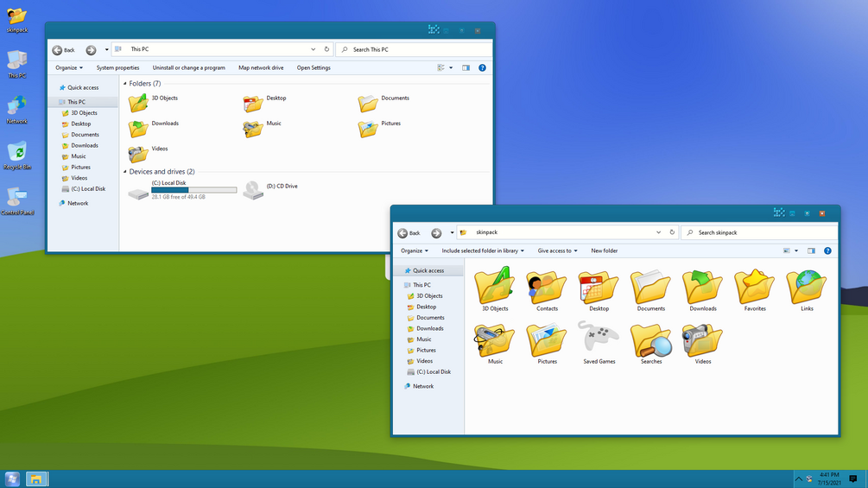Screen dimensions: 868x488
Task: Click Map network drive
Action: pos(261,67)
